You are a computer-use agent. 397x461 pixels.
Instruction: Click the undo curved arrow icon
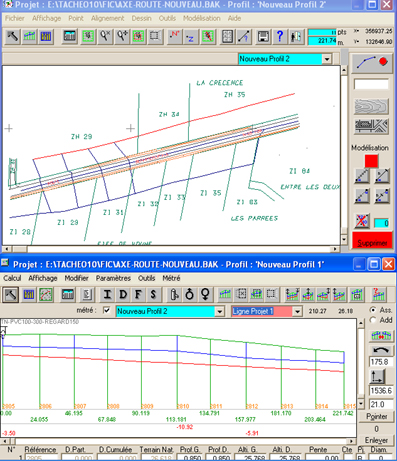(x=381, y=351)
